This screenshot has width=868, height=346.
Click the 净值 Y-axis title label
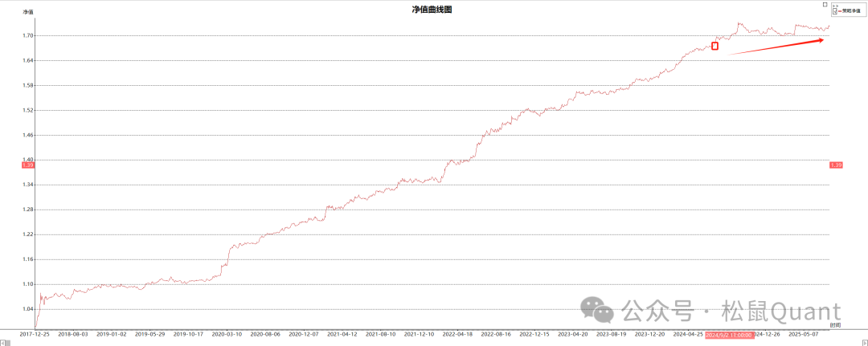click(28, 13)
